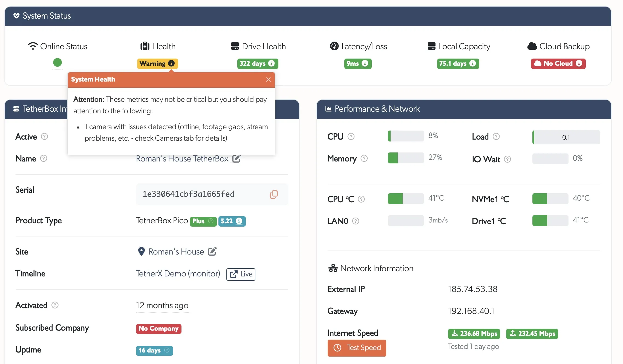The image size is (623, 364).
Task: Click the System Status panel header
Action: 47,16
